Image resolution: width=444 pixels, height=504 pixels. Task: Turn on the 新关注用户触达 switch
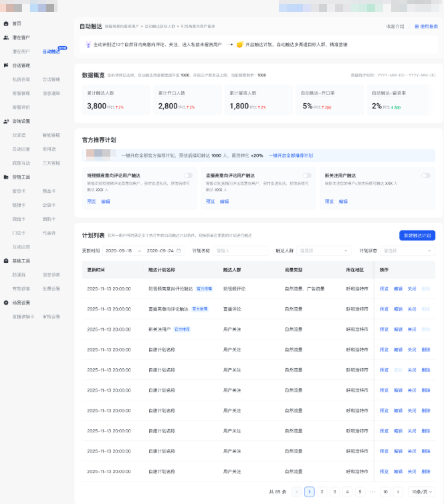(x=425, y=175)
